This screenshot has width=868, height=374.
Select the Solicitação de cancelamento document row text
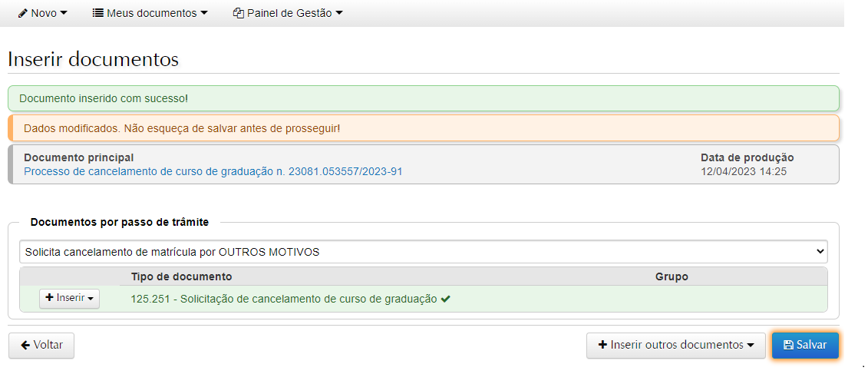coord(284,299)
